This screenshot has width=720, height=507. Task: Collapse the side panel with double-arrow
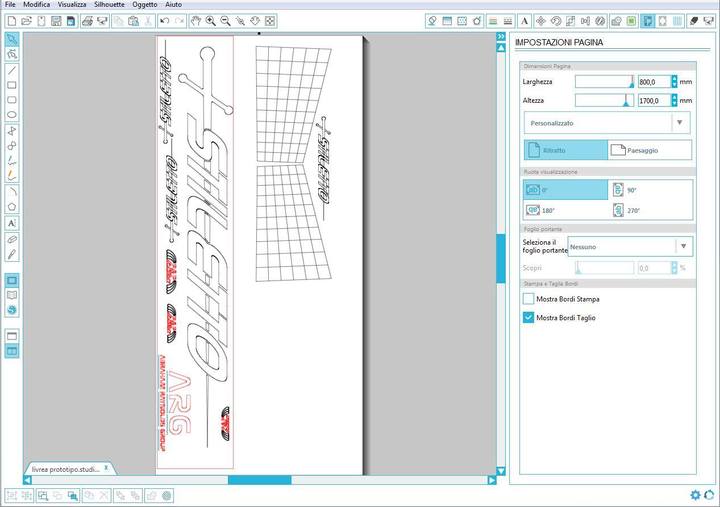click(501, 36)
